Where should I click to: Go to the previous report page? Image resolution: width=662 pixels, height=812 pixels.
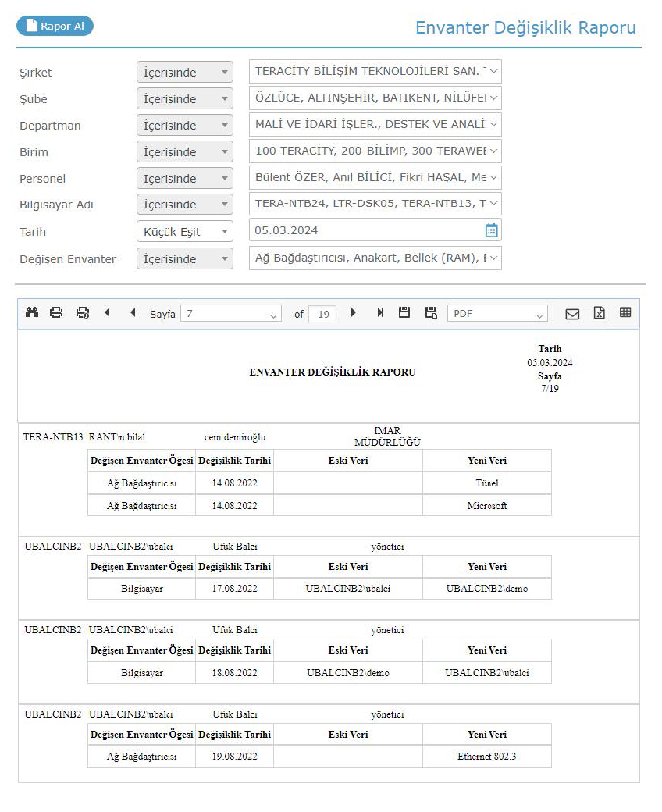133,312
